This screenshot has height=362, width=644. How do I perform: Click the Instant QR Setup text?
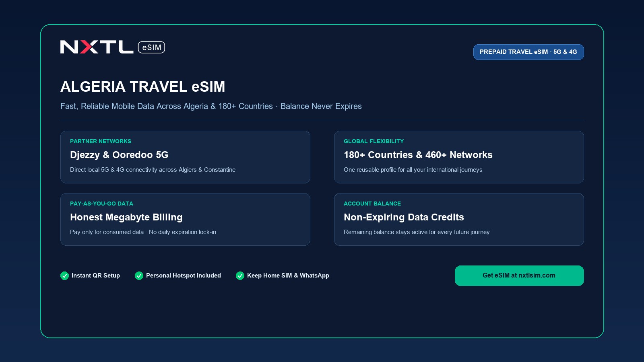point(96,276)
